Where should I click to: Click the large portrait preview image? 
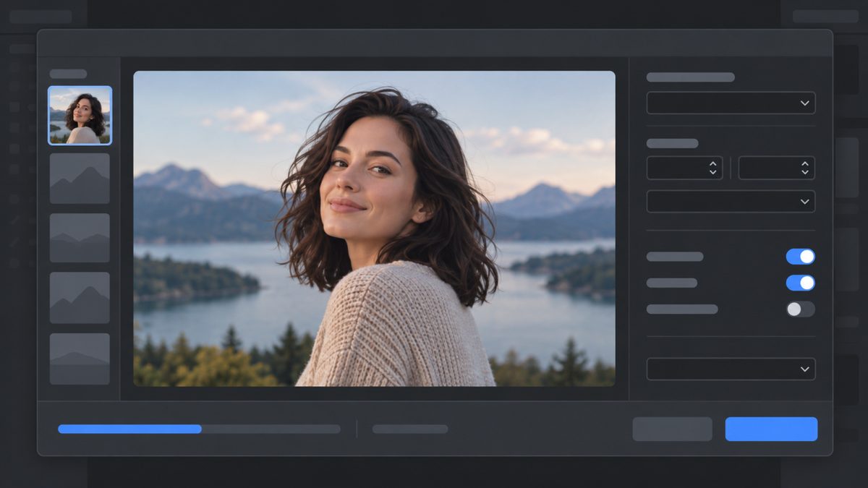pyautogui.click(x=374, y=228)
